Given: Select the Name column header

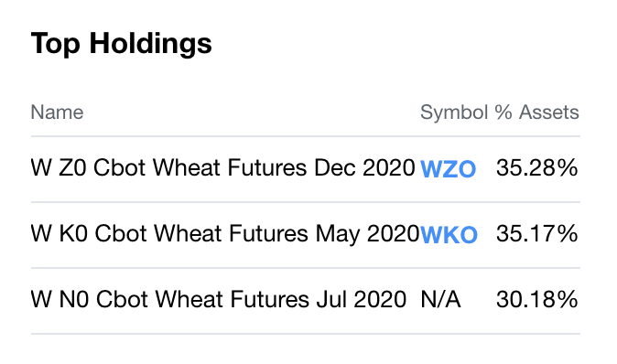Looking at the screenshot, I should (57, 112).
